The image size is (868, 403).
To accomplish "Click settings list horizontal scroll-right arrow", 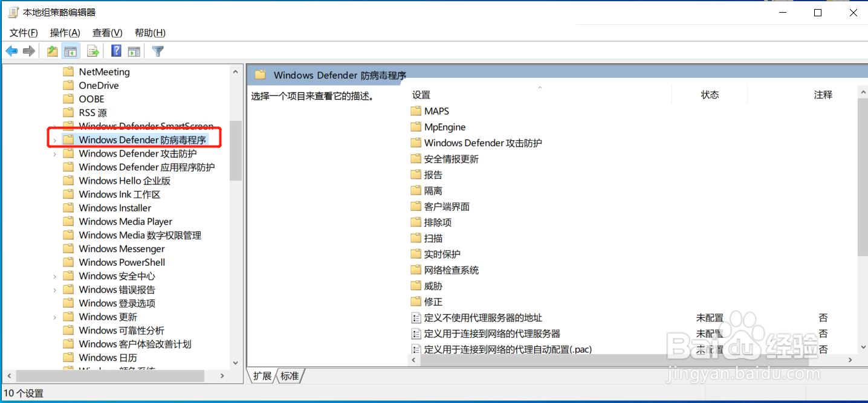I will 850,359.
